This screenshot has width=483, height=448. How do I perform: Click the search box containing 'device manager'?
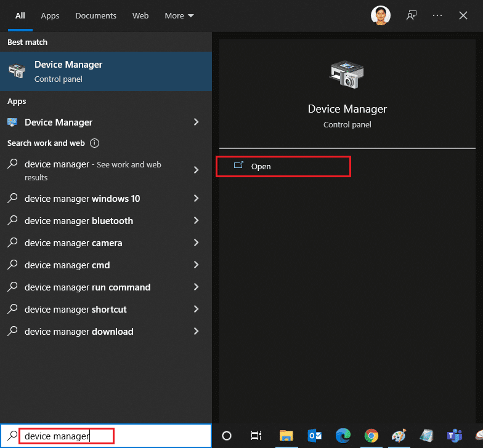[x=67, y=436]
